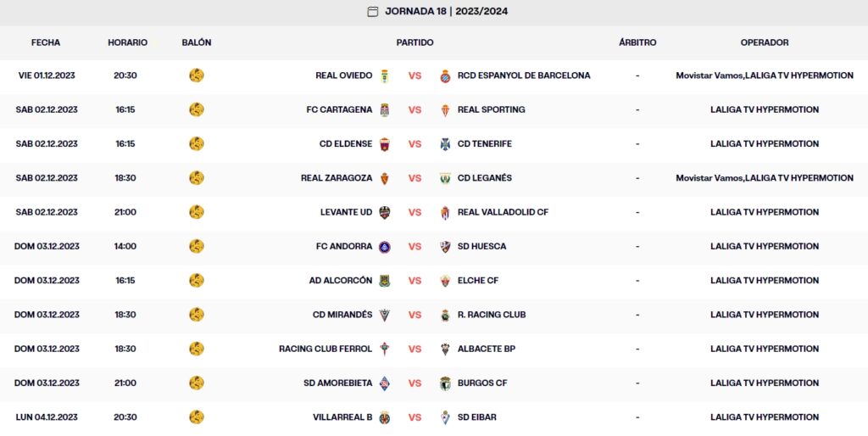
Task: Click the Real Sporting club crest
Action: (x=445, y=110)
